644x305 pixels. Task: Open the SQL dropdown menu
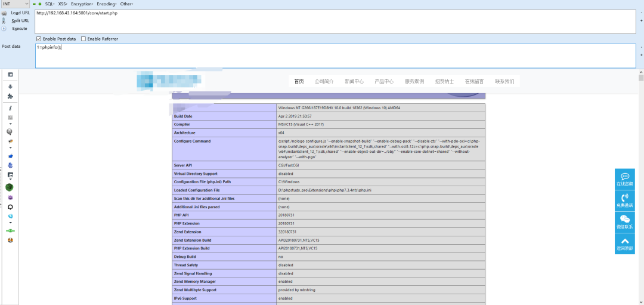[x=49, y=4]
